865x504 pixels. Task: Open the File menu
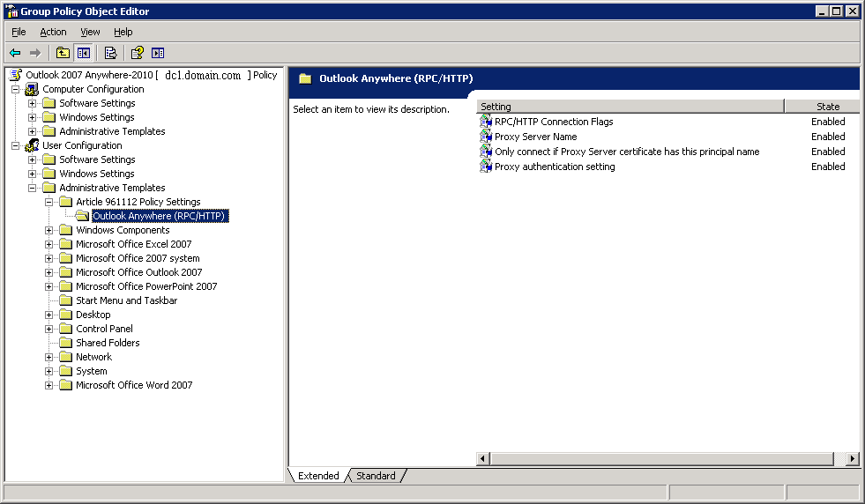point(19,32)
